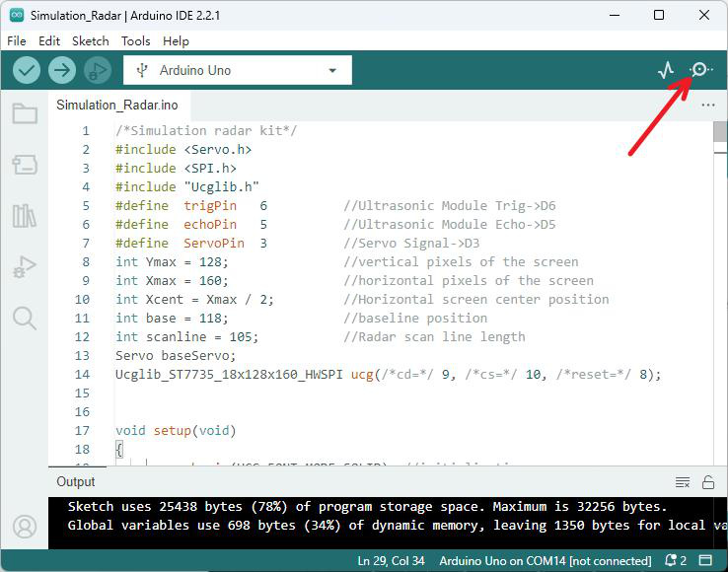Open the Sketchbook folder panel
Viewport: 728px width, 572px height.
[25, 112]
